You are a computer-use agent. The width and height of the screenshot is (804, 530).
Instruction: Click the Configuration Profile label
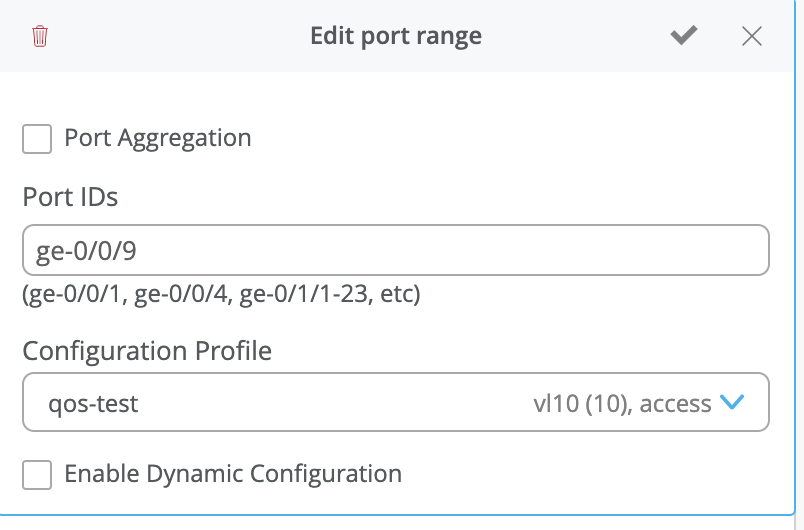(147, 351)
